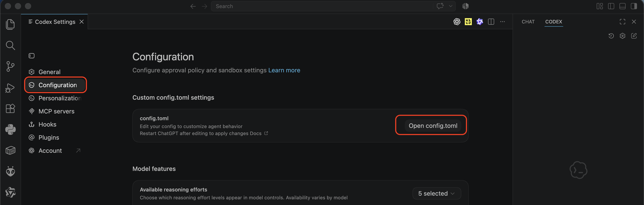Open Codex chat history
The height and width of the screenshot is (205, 644).
pyautogui.click(x=611, y=36)
